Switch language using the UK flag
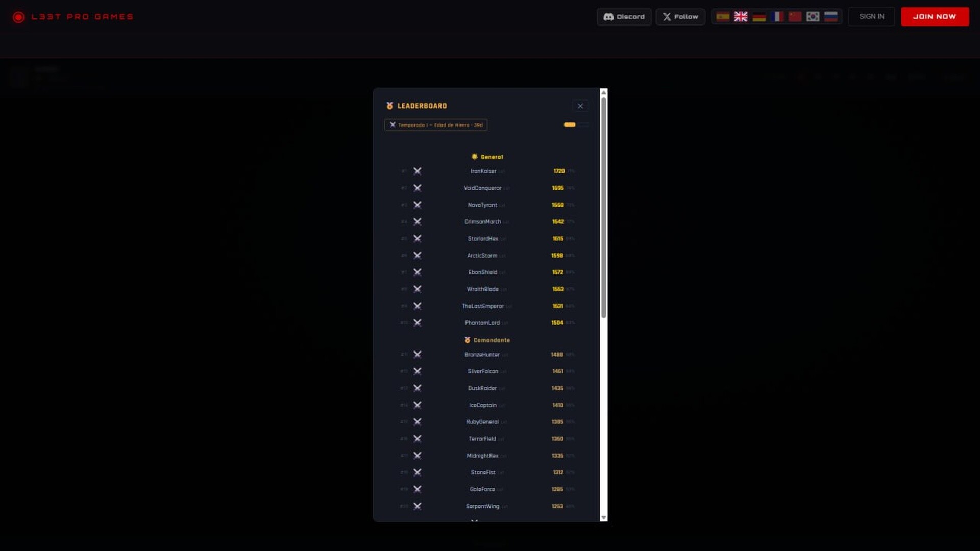Image resolution: width=980 pixels, height=551 pixels. (741, 17)
